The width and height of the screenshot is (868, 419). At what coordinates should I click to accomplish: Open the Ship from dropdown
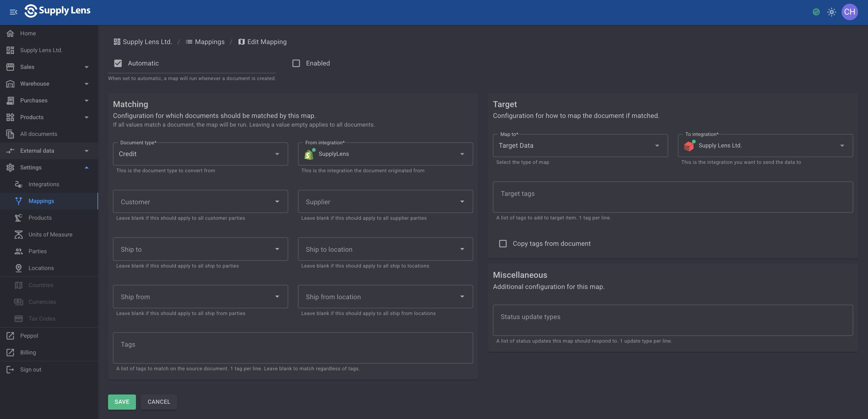200,296
